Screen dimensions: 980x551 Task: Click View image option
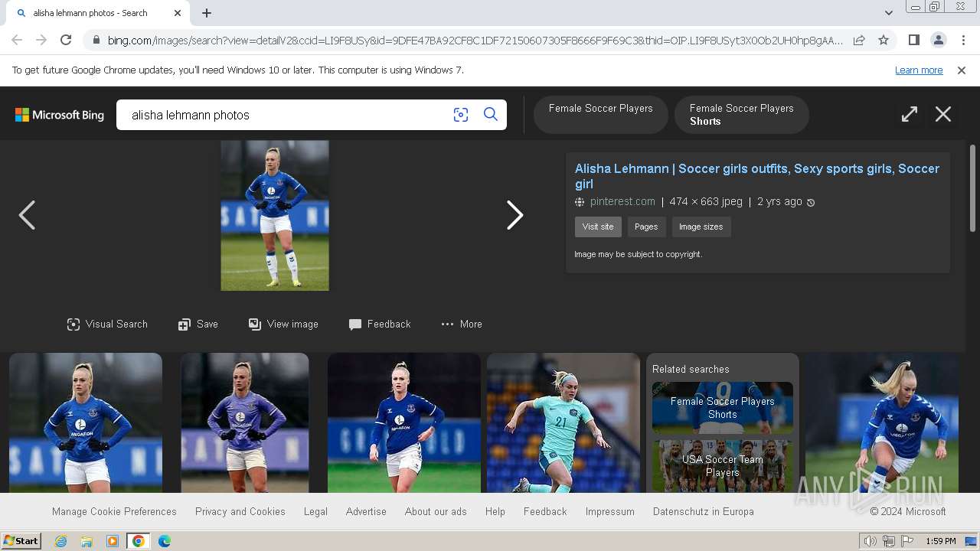pyautogui.click(x=283, y=324)
